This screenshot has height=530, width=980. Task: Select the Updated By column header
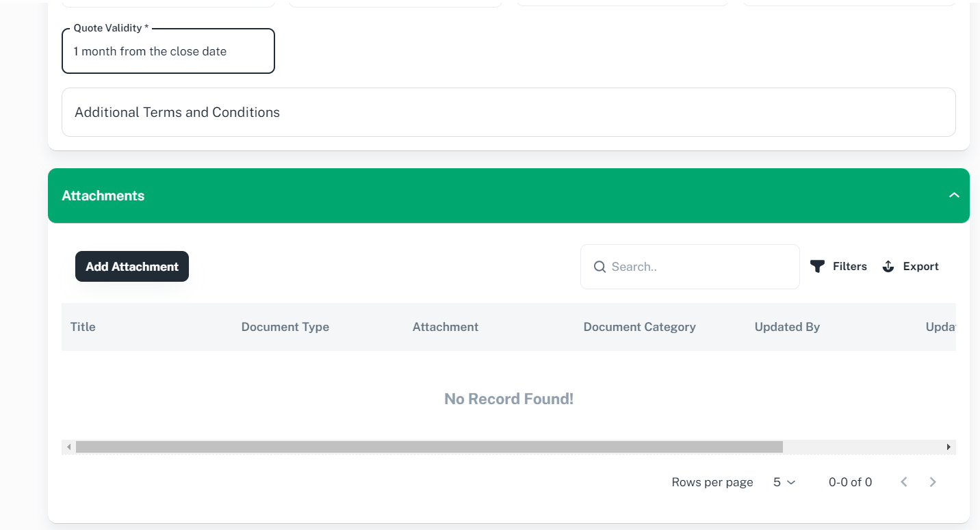787,327
